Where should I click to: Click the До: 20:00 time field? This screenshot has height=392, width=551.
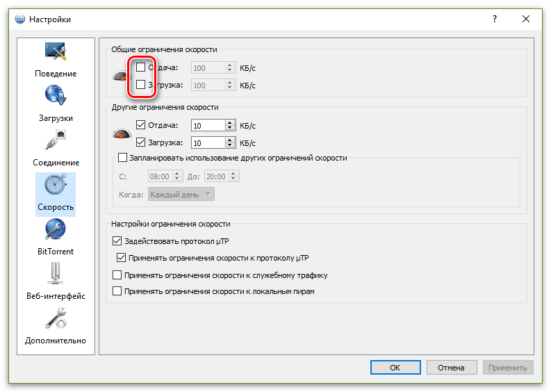click(x=217, y=177)
